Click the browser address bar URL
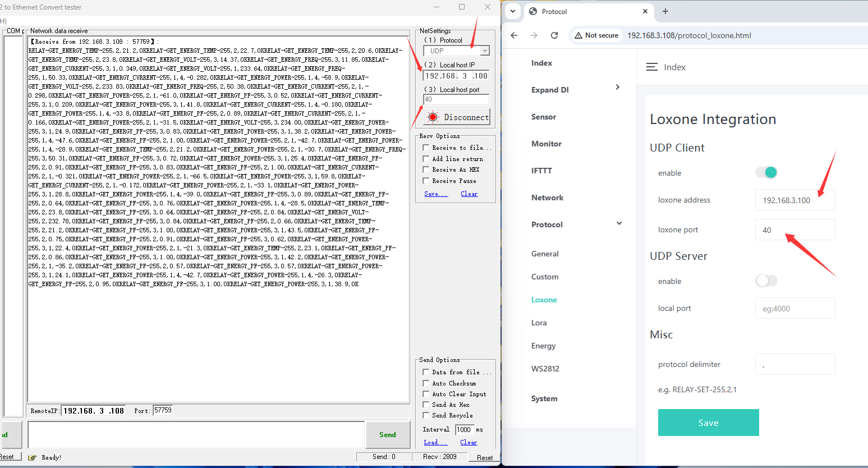868x468 pixels. point(689,35)
